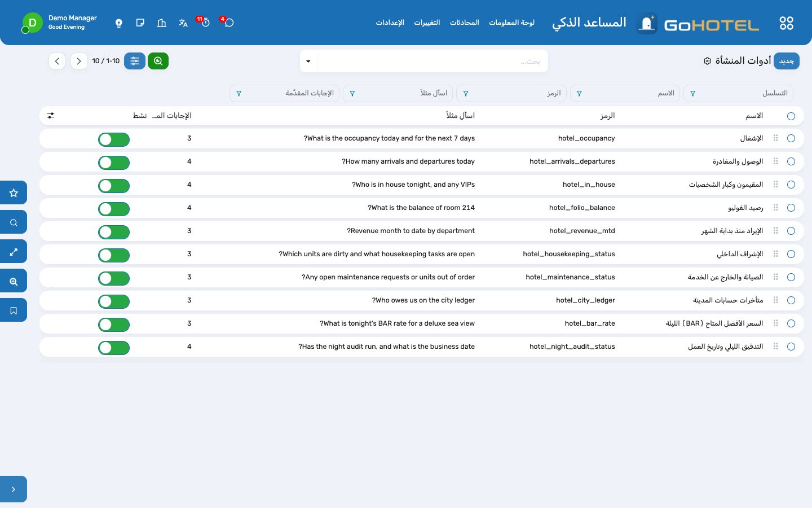
Task: Toggle active switch for hotel_occupancy row
Action: pos(114,139)
